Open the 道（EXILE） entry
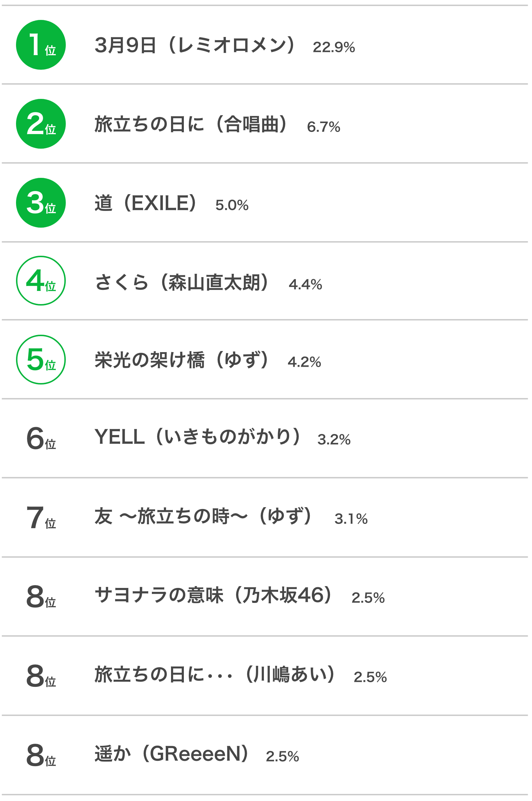532x801 pixels. pyautogui.click(x=146, y=203)
